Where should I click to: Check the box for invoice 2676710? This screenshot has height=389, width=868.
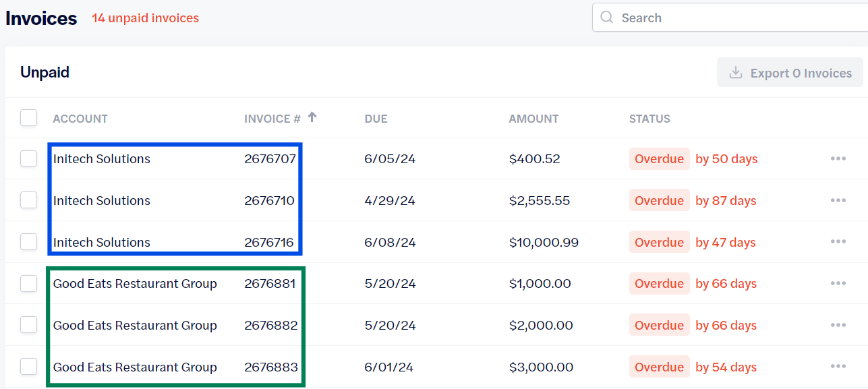pos(28,200)
